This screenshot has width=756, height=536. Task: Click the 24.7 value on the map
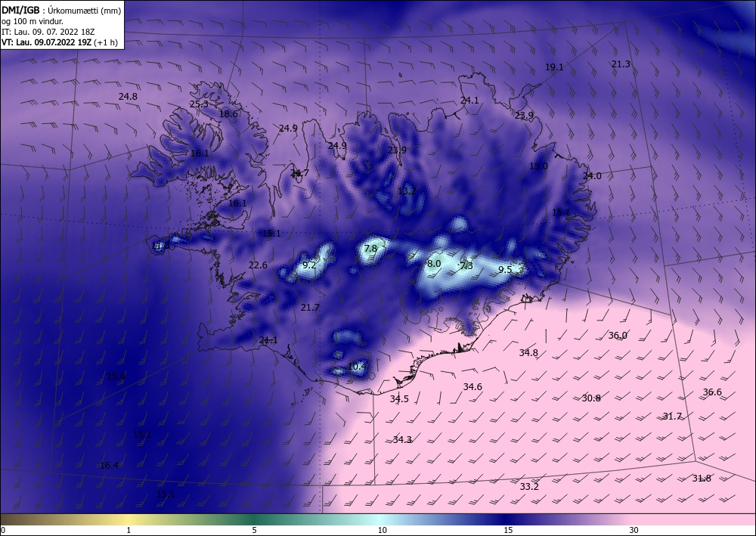(x=299, y=172)
